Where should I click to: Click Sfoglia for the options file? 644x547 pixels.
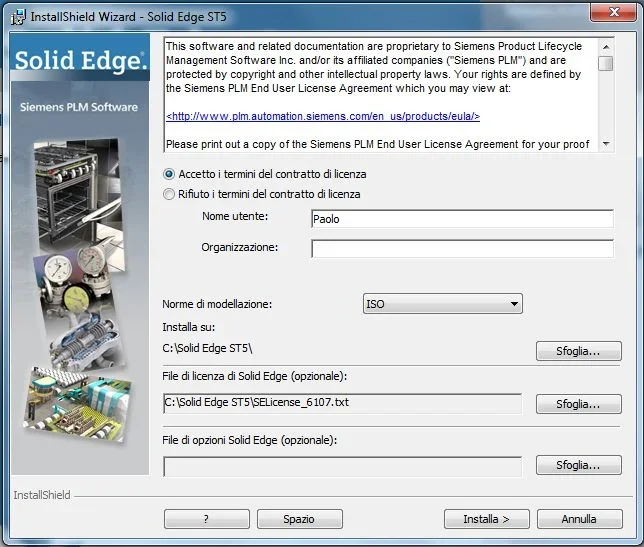coord(578,465)
